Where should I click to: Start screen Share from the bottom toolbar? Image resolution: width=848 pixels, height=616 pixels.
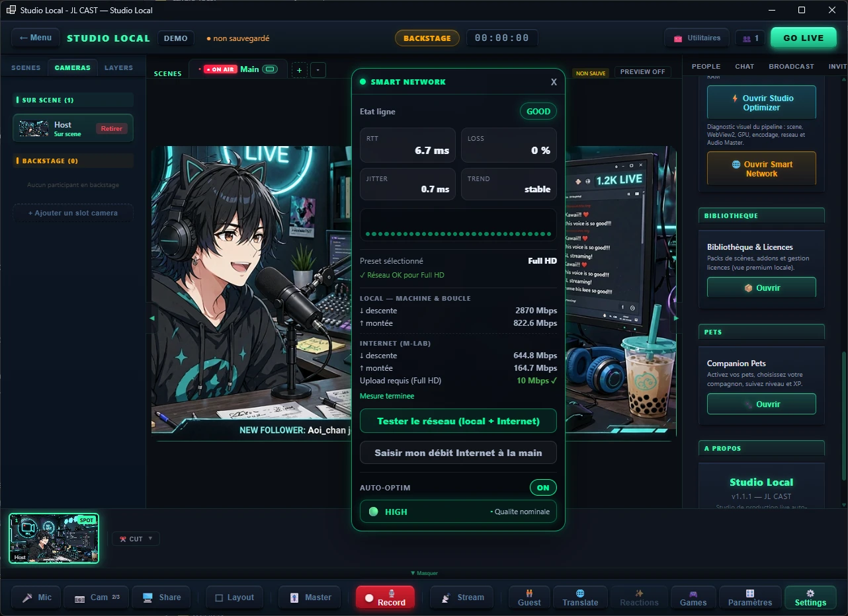tap(161, 597)
